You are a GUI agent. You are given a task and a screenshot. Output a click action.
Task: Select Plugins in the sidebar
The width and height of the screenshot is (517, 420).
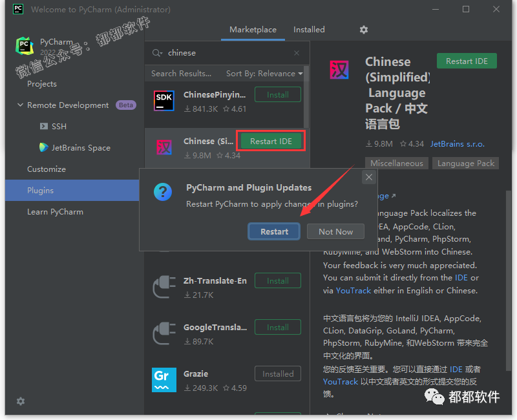(72, 190)
